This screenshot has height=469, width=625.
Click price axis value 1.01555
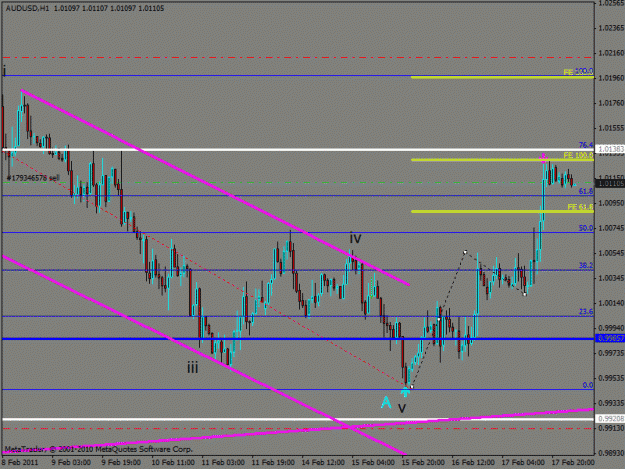pyautogui.click(x=611, y=128)
